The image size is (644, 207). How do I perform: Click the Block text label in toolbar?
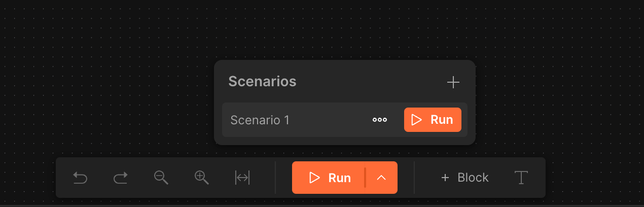click(473, 178)
